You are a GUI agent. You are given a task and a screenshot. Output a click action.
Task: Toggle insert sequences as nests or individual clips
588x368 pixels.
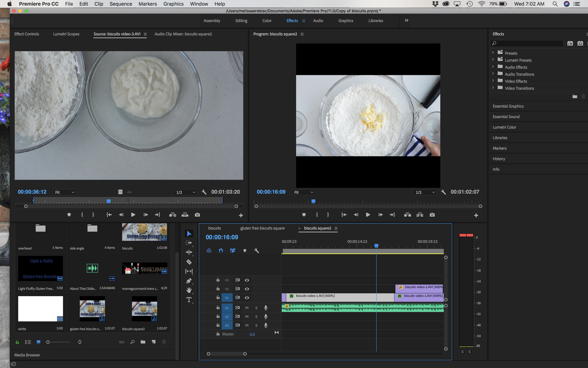[209, 250]
